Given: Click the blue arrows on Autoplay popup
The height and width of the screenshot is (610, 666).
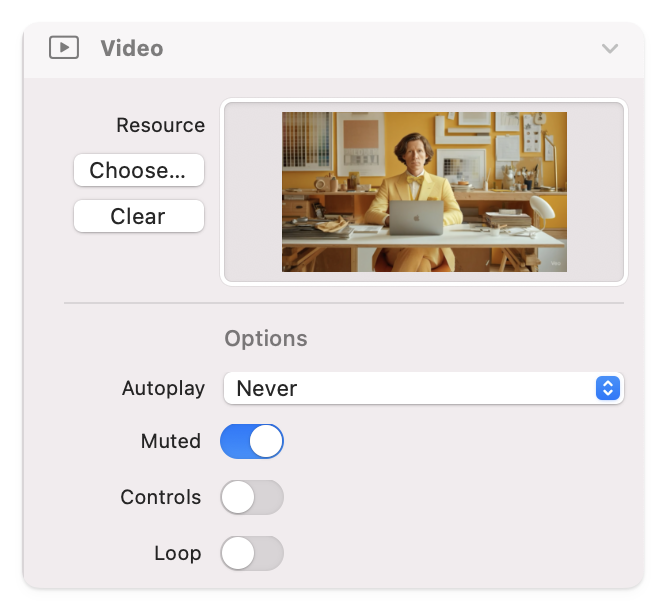Looking at the screenshot, I should (x=607, y=388).
